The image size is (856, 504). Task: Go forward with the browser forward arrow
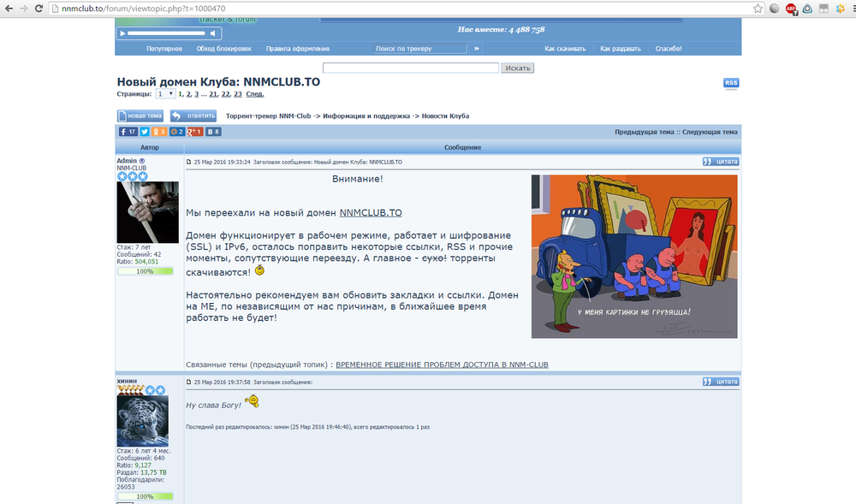click(x=23, y=9)
